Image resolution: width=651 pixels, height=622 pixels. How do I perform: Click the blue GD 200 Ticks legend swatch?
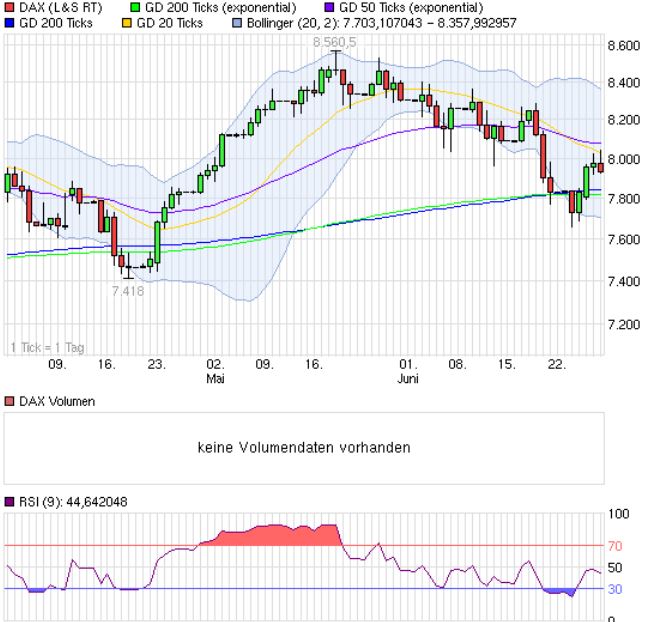pyautogui.click(x=9, y=23)
